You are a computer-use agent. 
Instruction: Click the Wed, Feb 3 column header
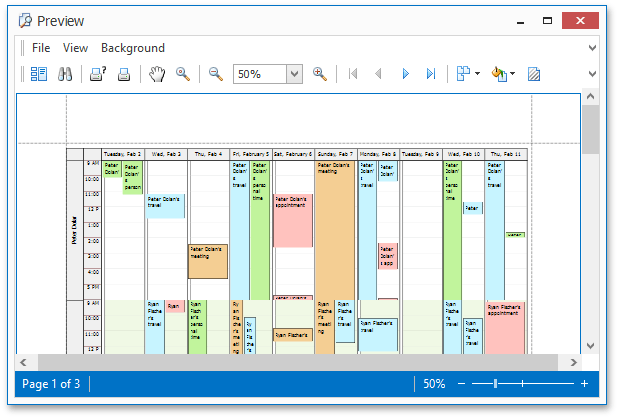click(166, 154)
